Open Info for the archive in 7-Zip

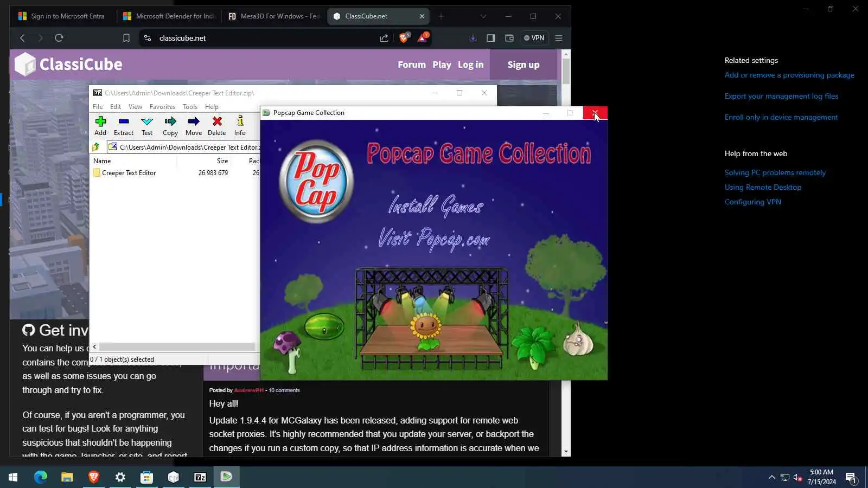point(240,126)
